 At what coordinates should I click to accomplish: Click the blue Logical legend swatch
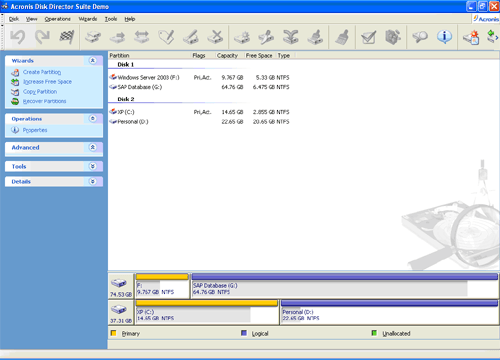point(244,333)
